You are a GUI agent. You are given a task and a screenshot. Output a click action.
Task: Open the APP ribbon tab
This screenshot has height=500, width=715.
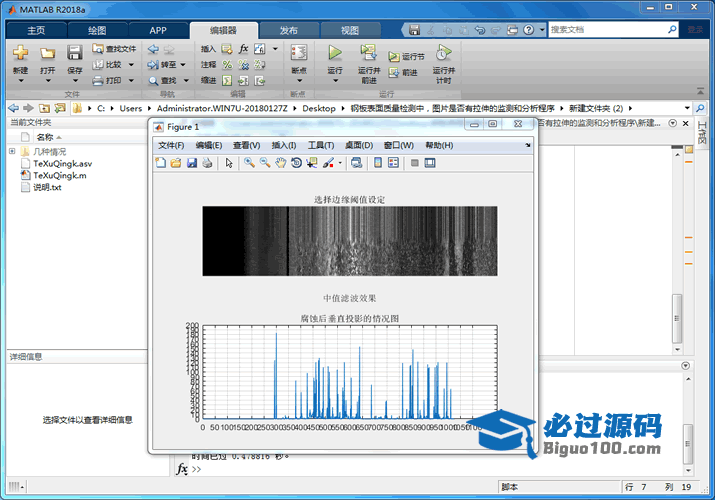(x=158, y=31)
